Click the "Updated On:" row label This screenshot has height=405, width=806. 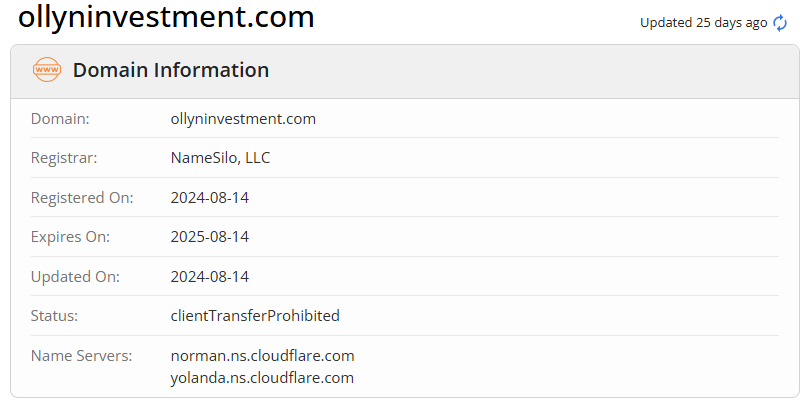coord(73,276)
